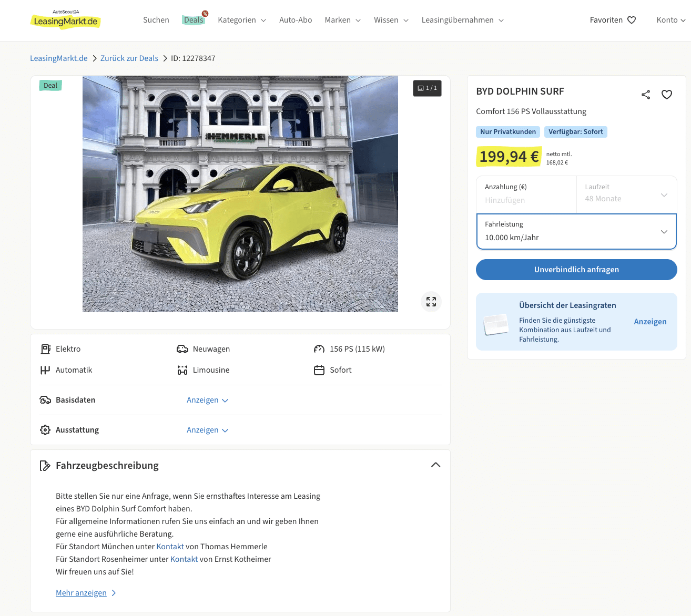This screenshot has width=691, height=616.
Task: Open the Konto dropdown menu
Action: pyautogui.click(x=670, y=20)
